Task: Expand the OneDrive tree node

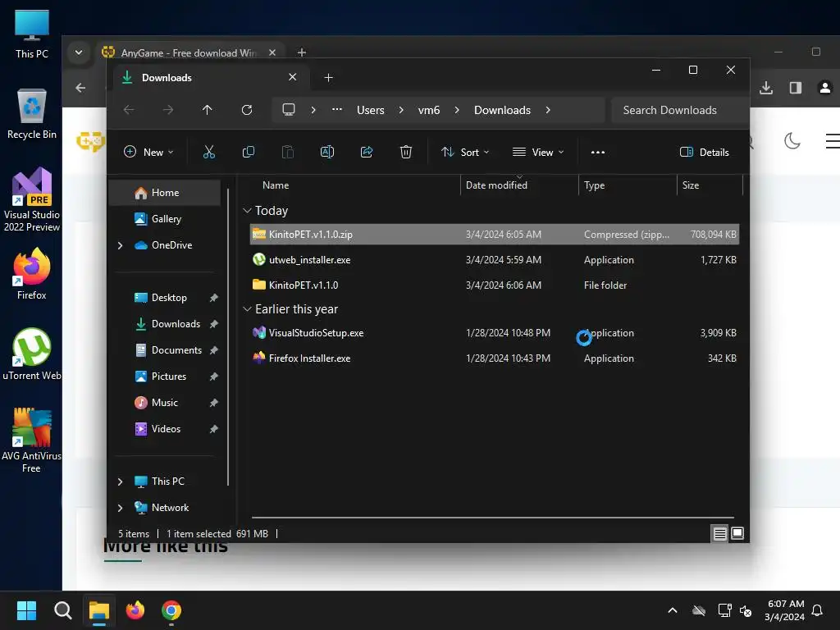Action: point(120,245)
